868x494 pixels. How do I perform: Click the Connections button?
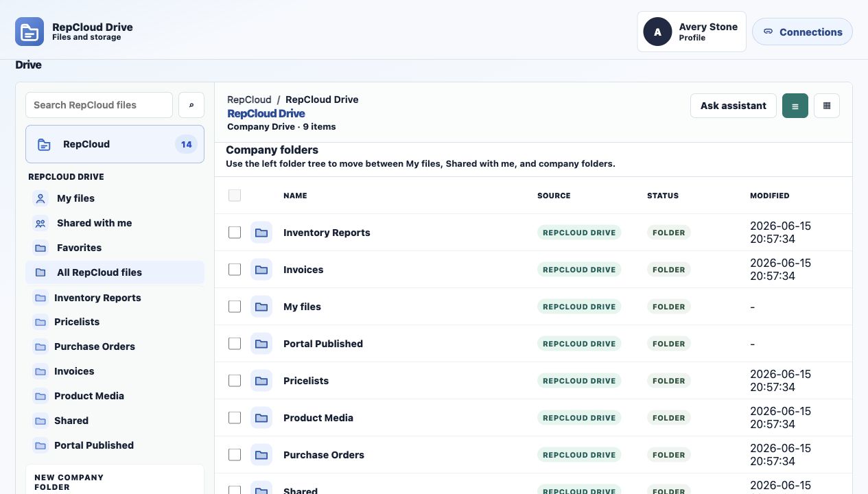click(x=802, y=32)
